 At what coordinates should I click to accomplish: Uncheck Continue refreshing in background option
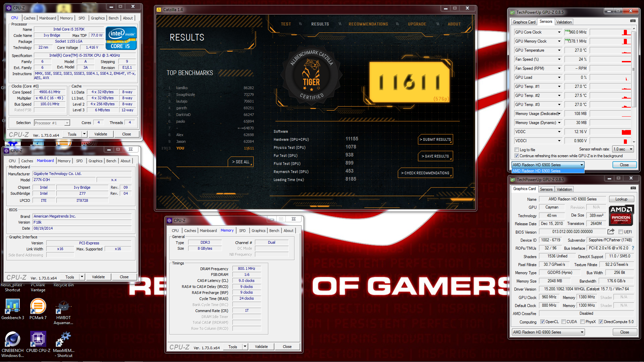517,156
